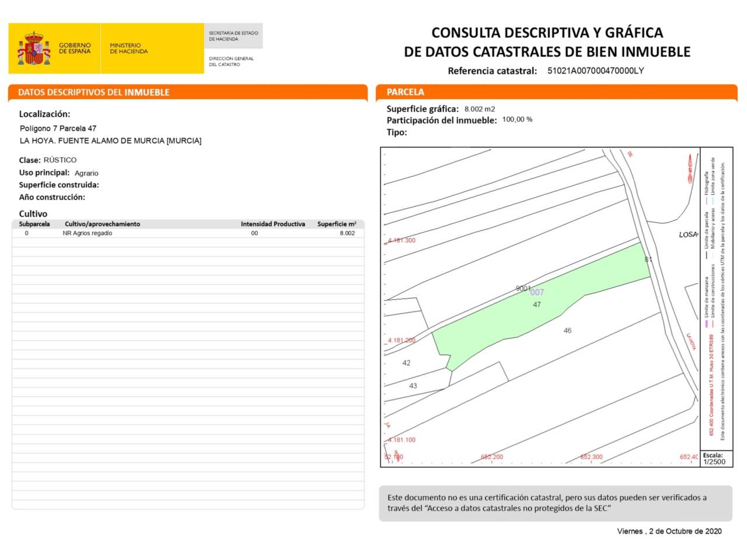
Task: Click the 'Subparcela' column header
Action: tap(34, 224)
